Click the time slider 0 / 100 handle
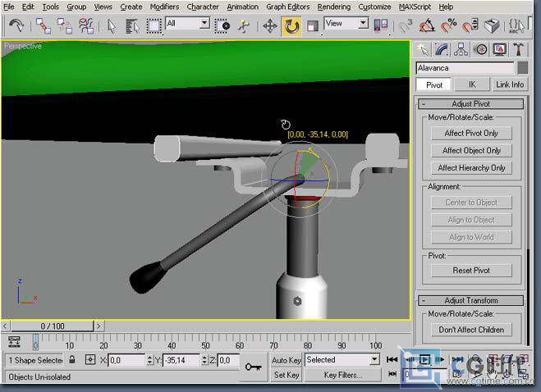 pyautogui.click(x=53, y=326)
